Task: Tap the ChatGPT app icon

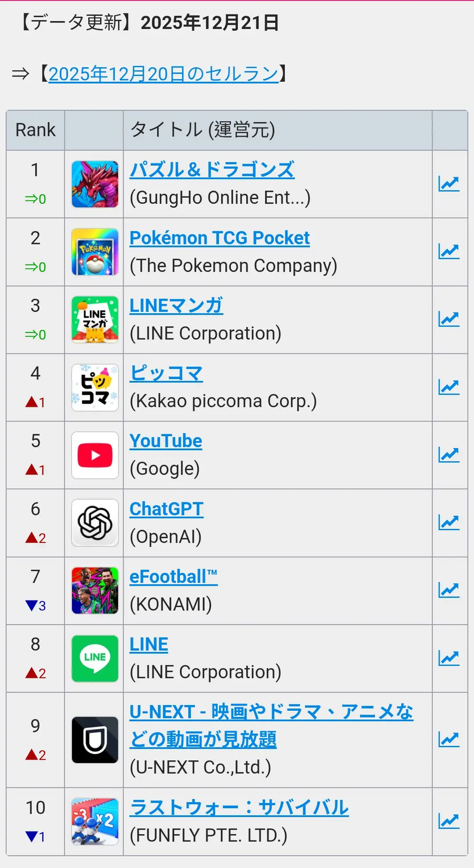Action: pyautogui.click(x=95, y=523)
